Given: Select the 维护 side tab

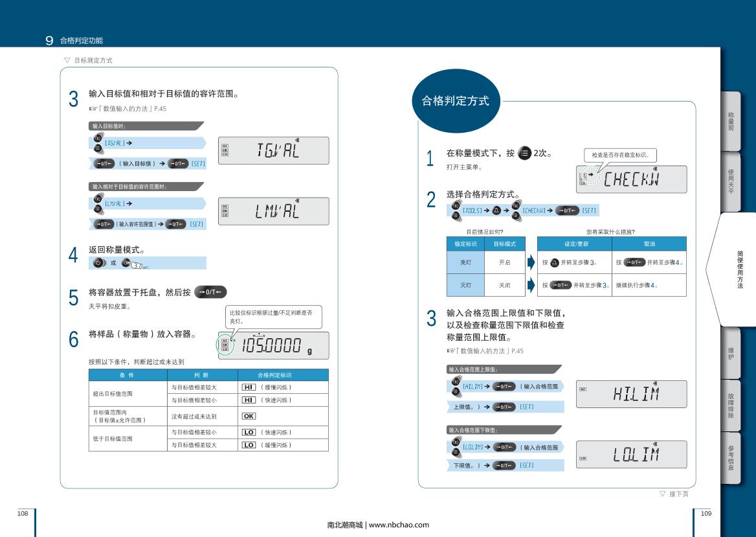Looking at the screenshot, I should (731, 353).
